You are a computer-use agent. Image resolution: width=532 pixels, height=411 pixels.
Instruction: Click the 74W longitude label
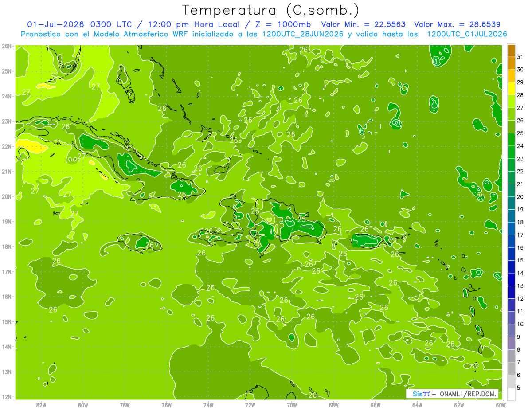[208, 405]
